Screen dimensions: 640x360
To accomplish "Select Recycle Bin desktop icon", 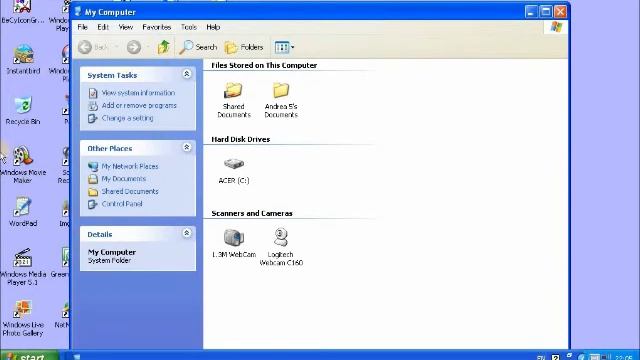I will [23, 110].
